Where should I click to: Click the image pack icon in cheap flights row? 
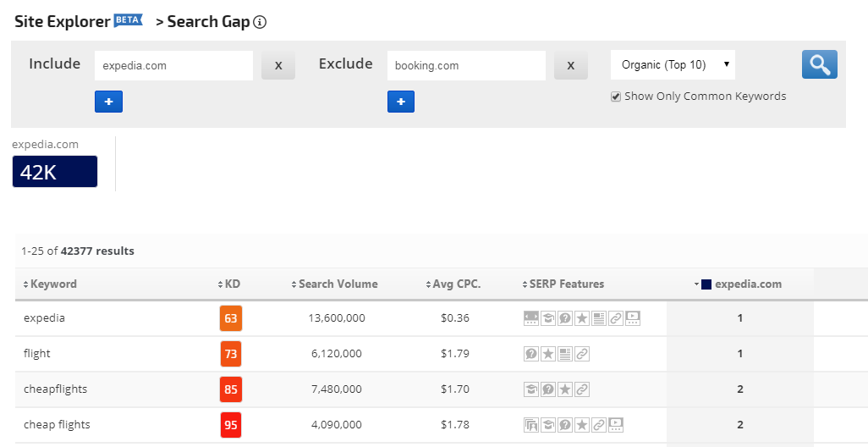(531, 425)
